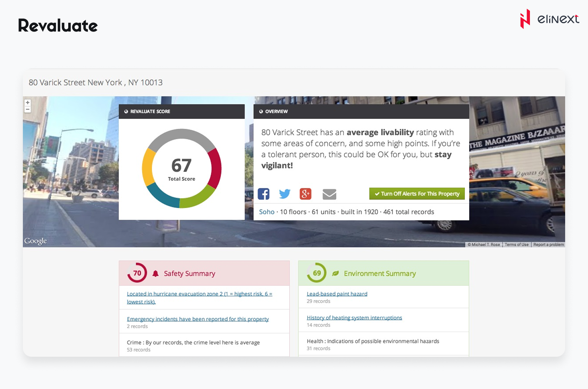Screen dimensions: 588x389
Task: Share via Google Plus icon
Action: [x=305, y=194]
